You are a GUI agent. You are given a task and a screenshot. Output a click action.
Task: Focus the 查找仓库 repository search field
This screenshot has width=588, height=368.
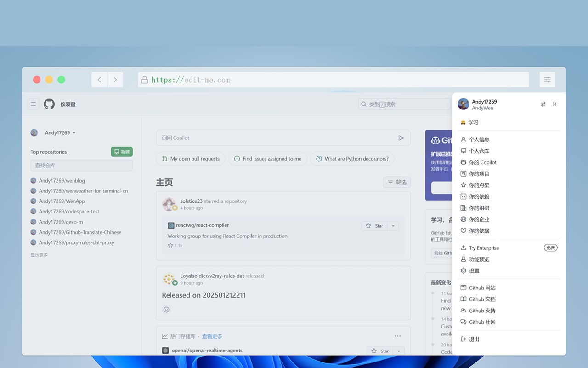tap(81, 165)
